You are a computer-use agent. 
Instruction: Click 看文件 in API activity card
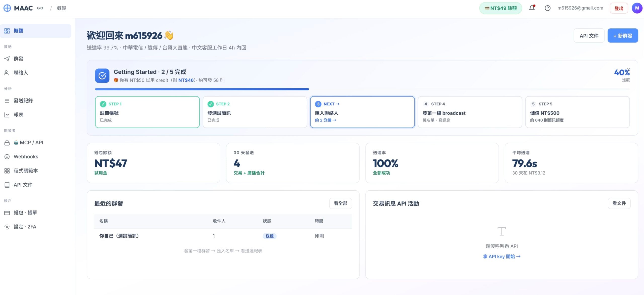coord(619,203)
